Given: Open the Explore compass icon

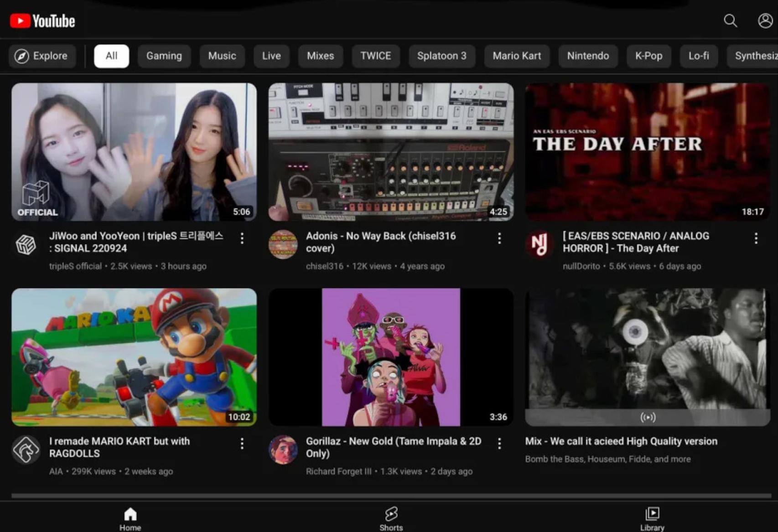Looking at the screenshot, I should click(20, 56).
